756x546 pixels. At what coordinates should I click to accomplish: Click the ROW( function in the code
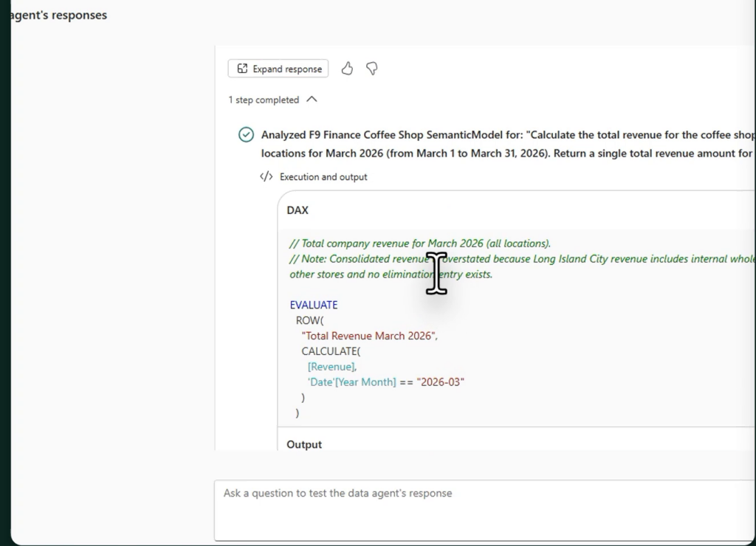point(310,320)
